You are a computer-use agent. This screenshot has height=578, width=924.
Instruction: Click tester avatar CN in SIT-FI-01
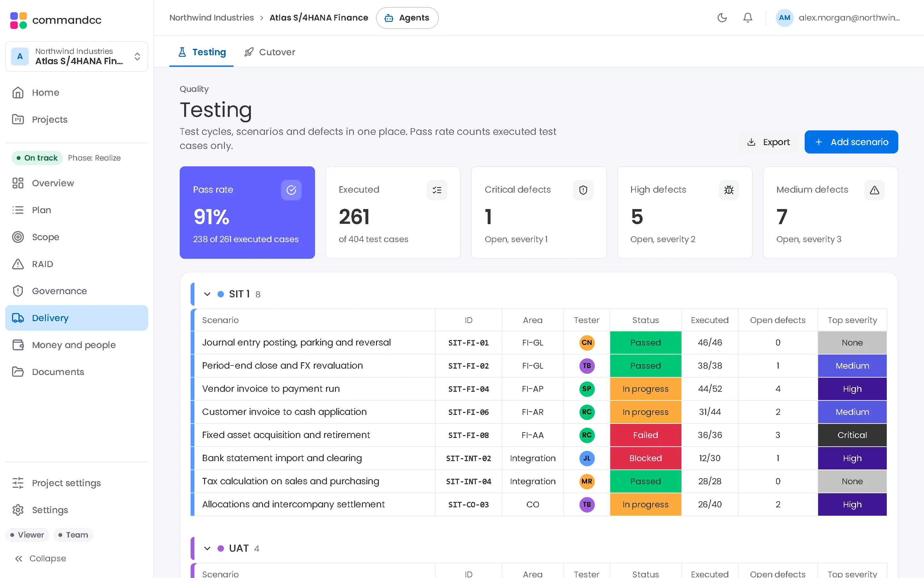pyautogui.click(x=586, y=343)
